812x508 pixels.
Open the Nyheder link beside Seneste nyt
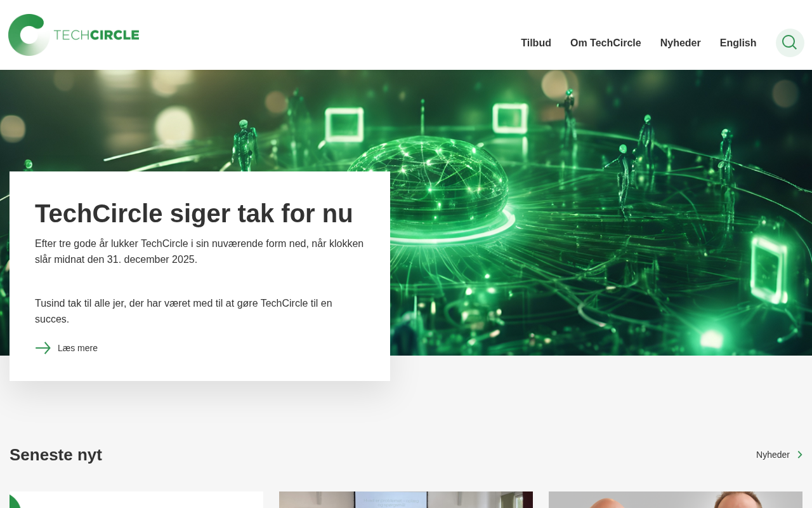773,455
